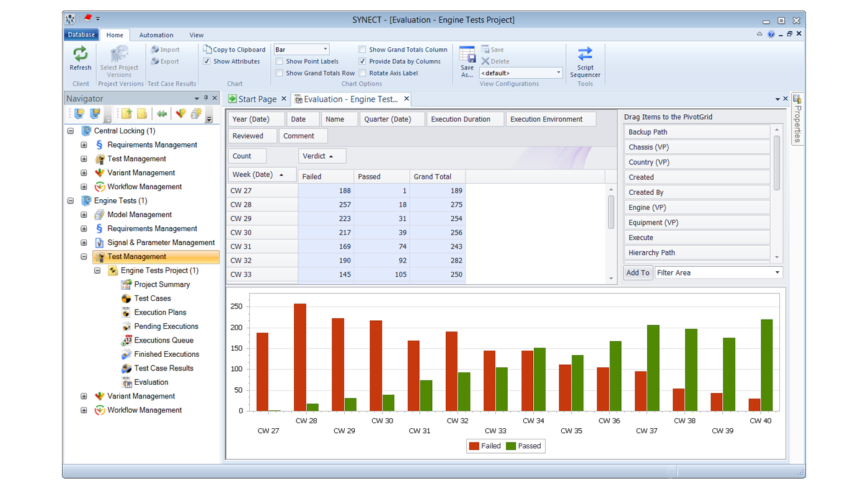Uncheck the Show Attributes checkbox
This screenshot has height=489, width=868.
(207, 61)
